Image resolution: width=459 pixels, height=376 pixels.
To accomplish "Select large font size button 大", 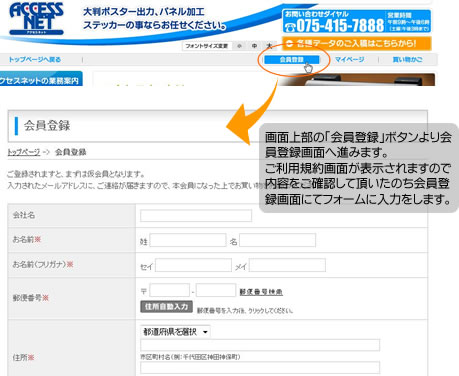I will 269,46.
